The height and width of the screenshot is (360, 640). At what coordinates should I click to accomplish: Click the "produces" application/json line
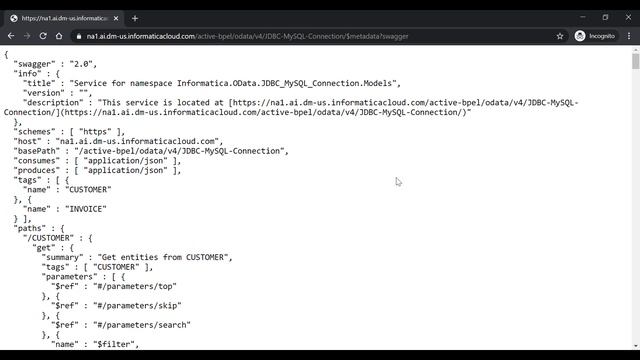97,171
